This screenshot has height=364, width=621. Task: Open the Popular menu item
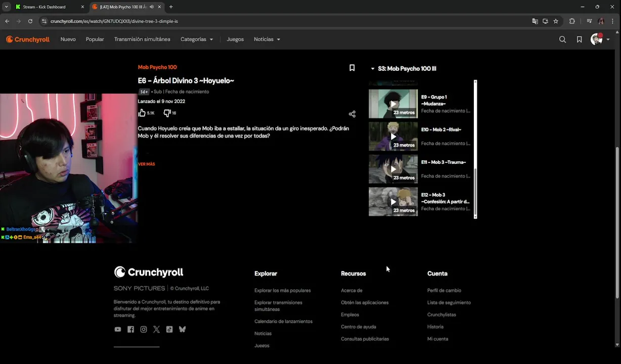pyautogui.click(x=95, y=39)
